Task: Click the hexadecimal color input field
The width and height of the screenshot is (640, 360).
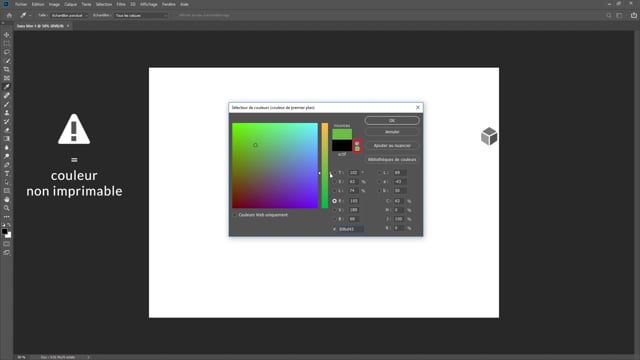Action: coord(351,229)
